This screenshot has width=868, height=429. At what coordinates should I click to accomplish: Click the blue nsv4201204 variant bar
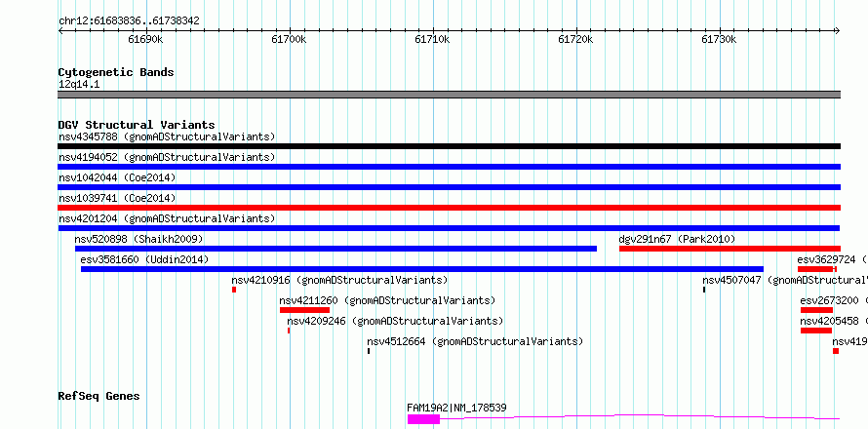tap(449, 228)
